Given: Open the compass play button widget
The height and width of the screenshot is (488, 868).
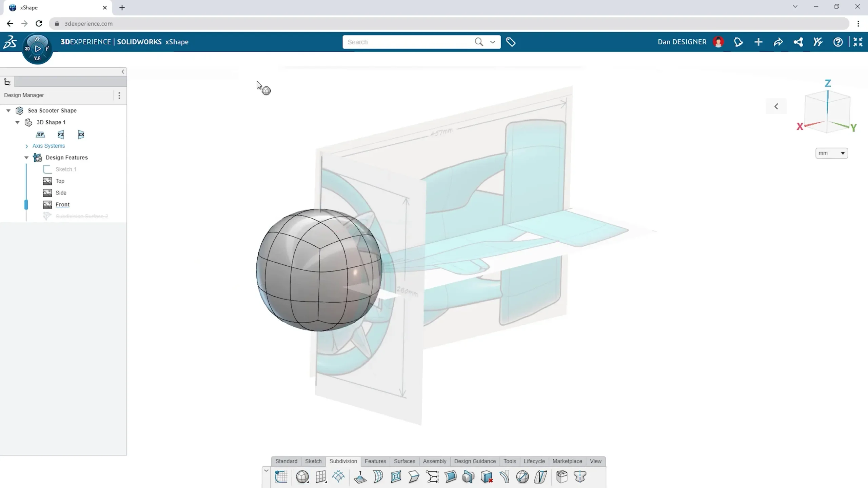Looking at the screenshot, I should 38,49.
